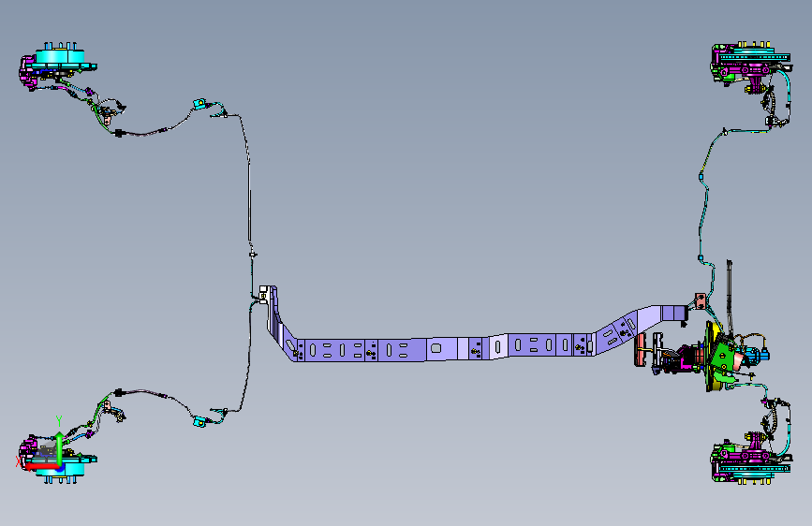Image resolution: width=812 pixels, height=526 pixels.
Task: Click the green Y axis arrow of the triad
Action: click(x=59, y=448)
